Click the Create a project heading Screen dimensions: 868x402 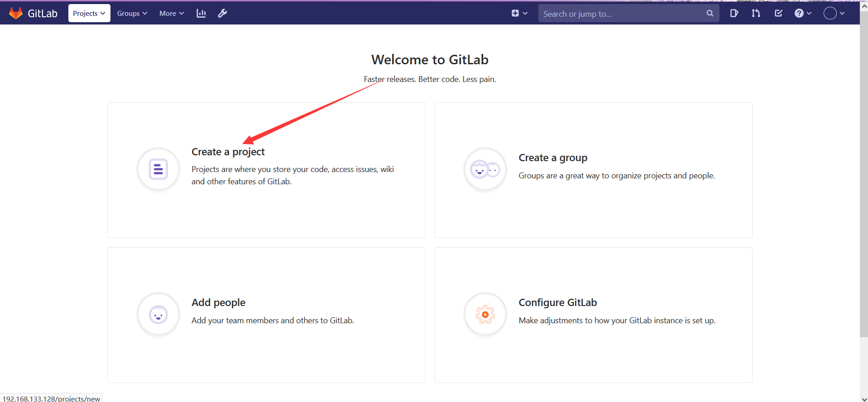(228, 152)
